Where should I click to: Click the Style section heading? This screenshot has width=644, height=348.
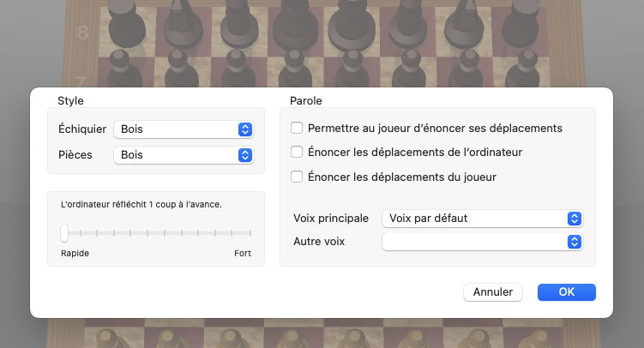70,101
